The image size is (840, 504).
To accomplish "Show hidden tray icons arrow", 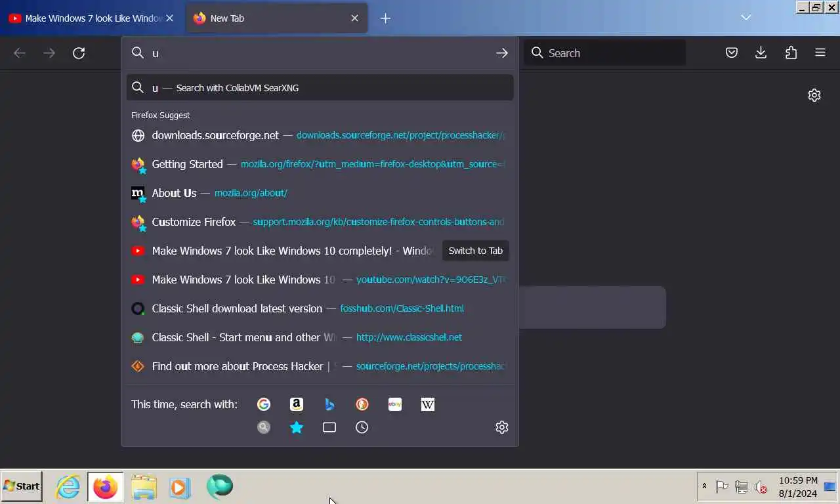I will [x=704, y=486].
